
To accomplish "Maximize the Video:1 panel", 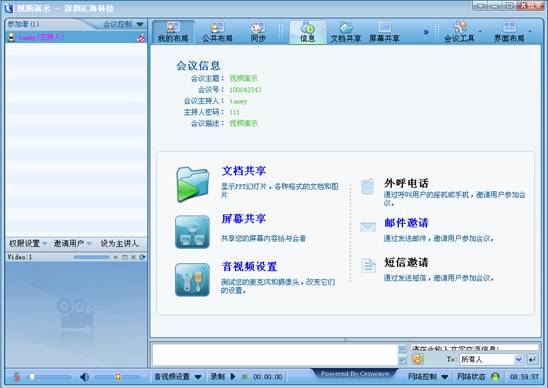I will click(x=124, y=257).
